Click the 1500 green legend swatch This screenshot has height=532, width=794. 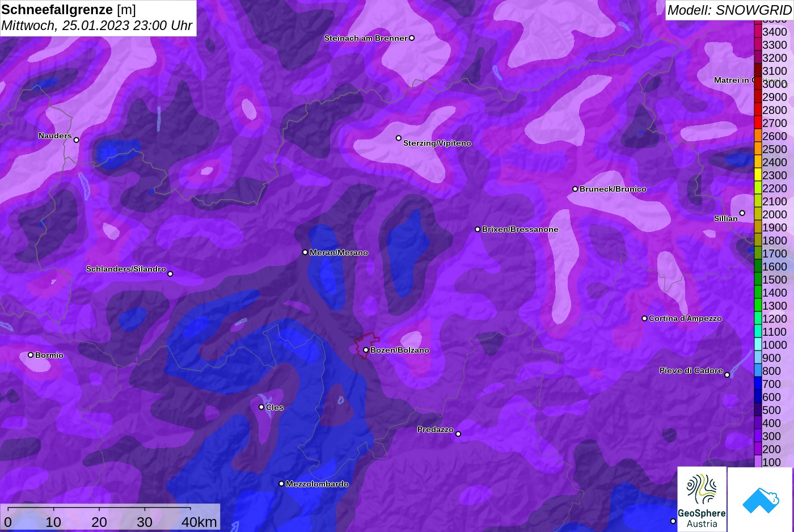(758, 279)
